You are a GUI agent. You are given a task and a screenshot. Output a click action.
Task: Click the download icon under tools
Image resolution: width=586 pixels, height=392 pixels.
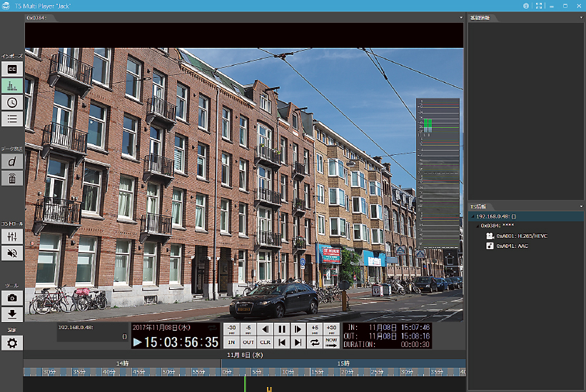12,313
